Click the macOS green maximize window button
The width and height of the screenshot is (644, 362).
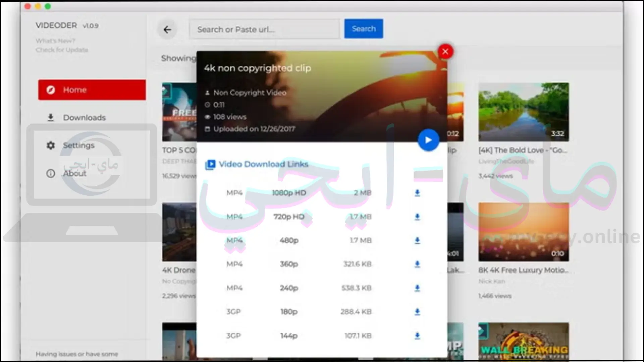pyautogui.click(x=48, y=6)
